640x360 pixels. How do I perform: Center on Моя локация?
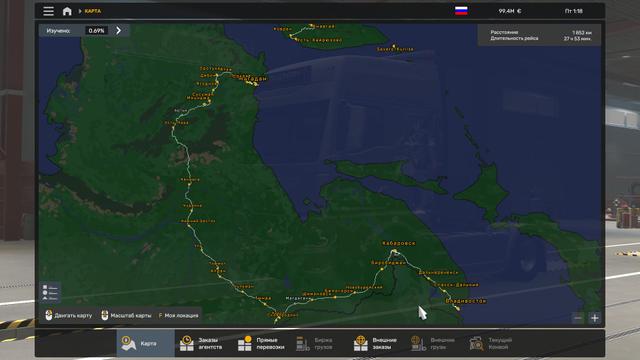(178, 316)
